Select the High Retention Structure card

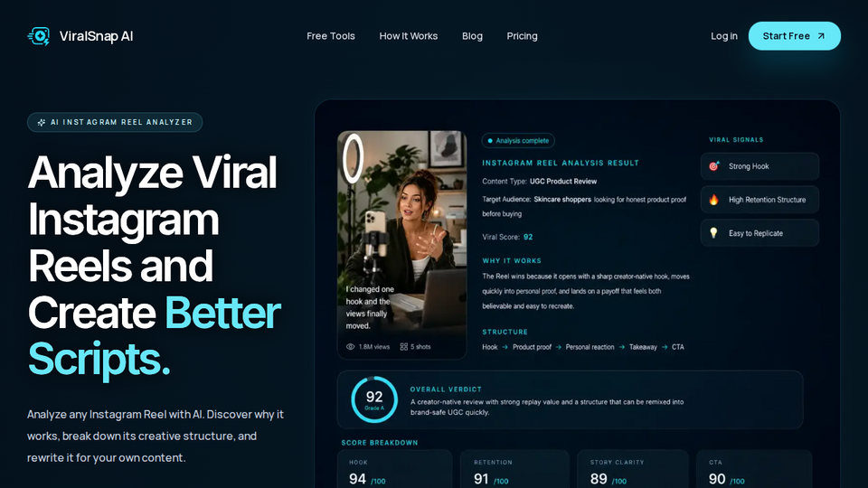(x=759, y=200)
